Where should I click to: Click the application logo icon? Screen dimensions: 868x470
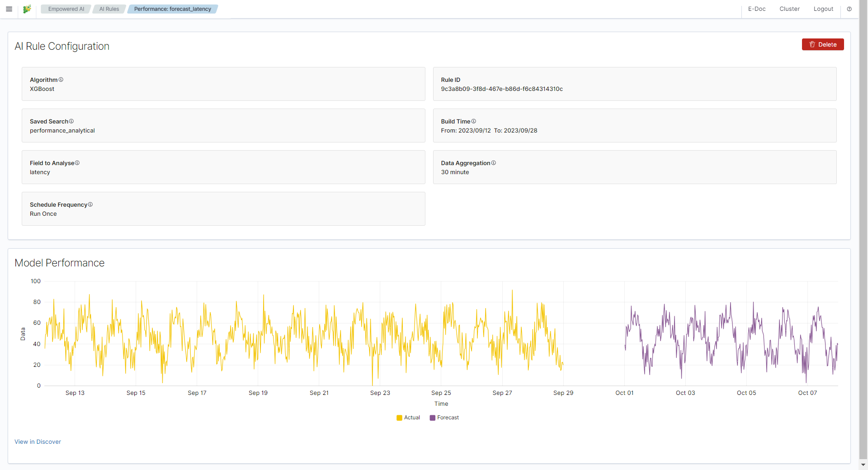coord(27,9)
